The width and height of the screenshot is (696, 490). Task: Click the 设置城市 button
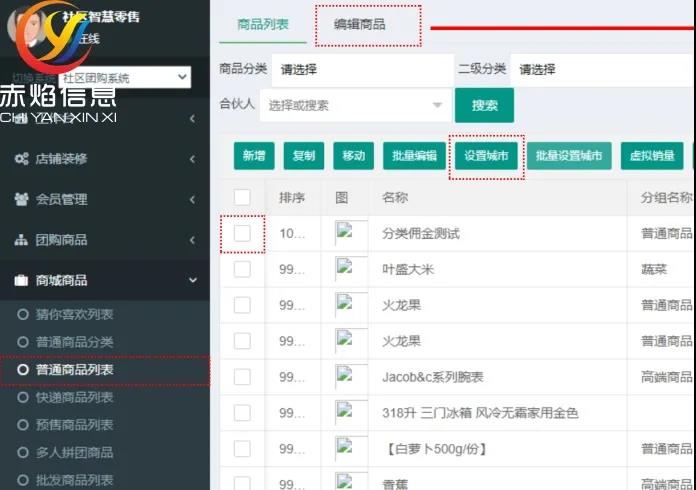[x=486, y=156]
